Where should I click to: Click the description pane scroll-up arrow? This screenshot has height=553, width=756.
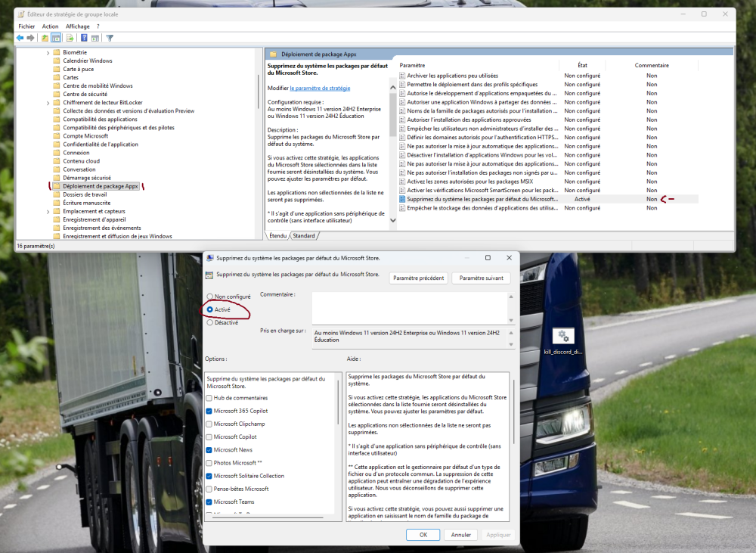click(393, 88)
